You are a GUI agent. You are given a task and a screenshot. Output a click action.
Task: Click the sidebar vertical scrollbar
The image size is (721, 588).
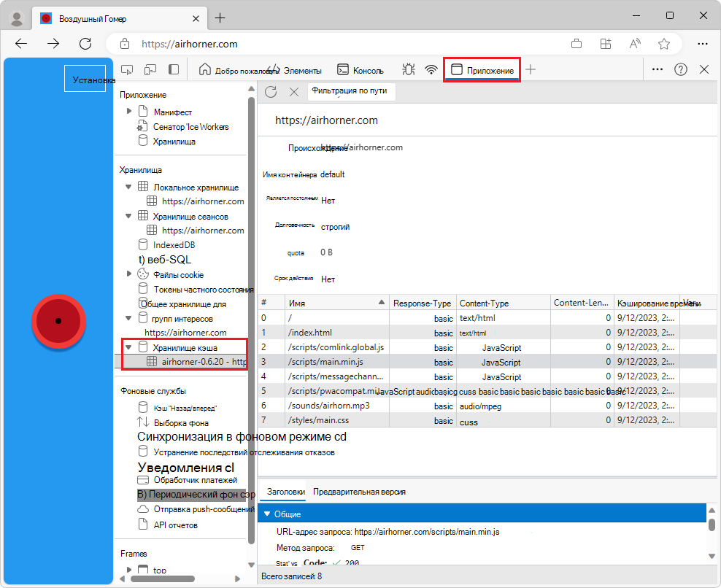[x=251, y=320]
